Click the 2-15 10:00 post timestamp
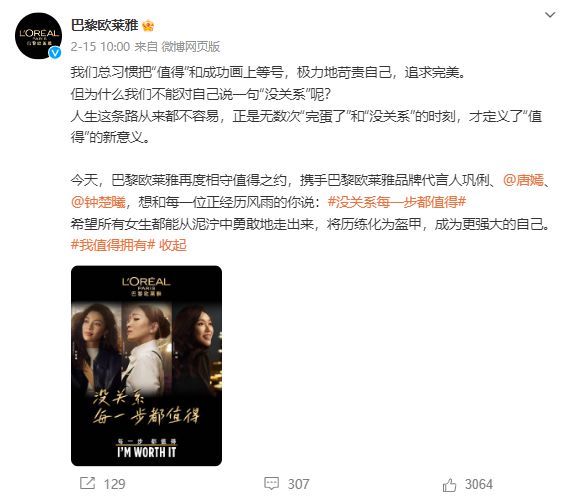The height and width of the screenshot is (501, 568). coord(100,47)
